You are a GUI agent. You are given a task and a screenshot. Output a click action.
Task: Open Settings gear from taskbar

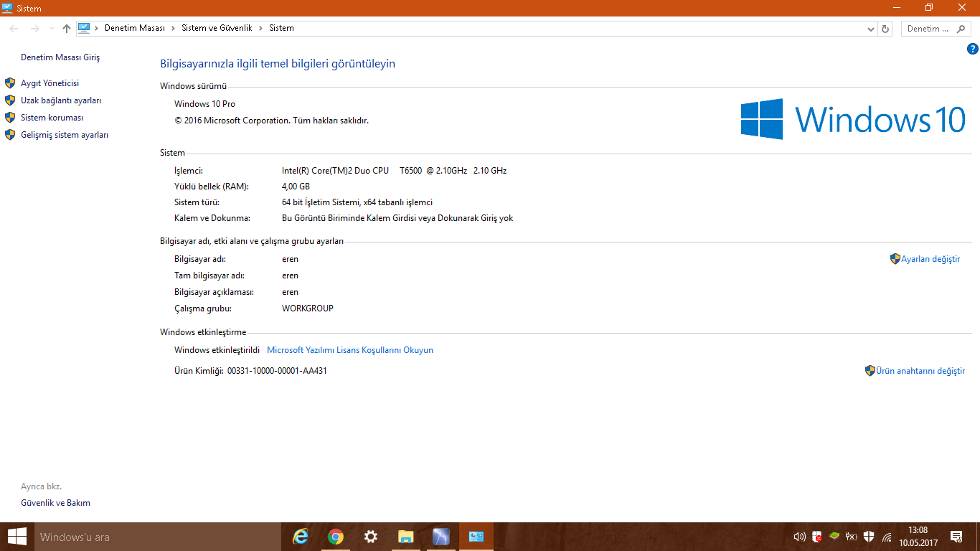point(371,537)
